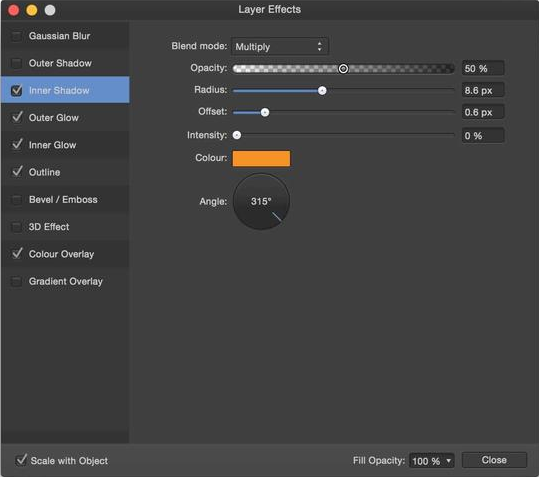This screenshot has height=477, width=539.
Task: Toggle the Bevel / Emboss checkbox
Action: click(16, 200)
